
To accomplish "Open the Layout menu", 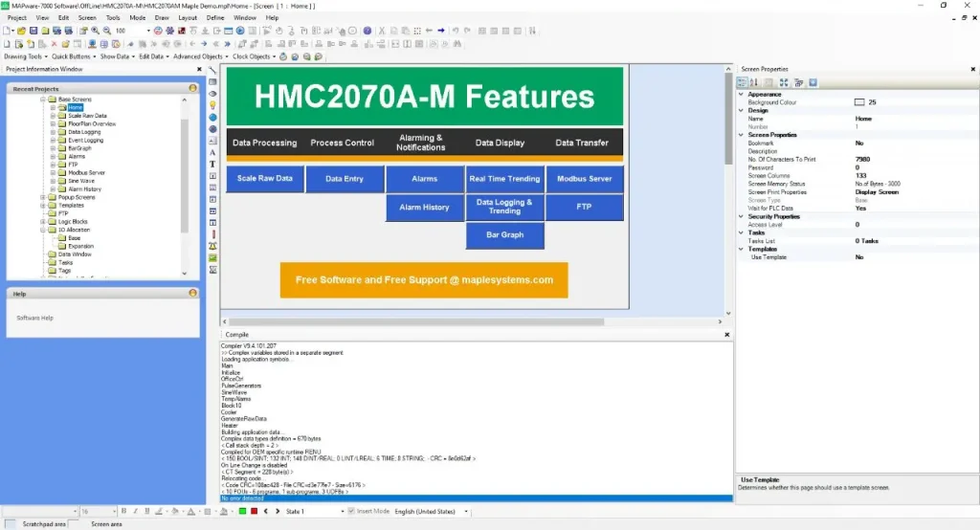I will (x=188, y=17).
